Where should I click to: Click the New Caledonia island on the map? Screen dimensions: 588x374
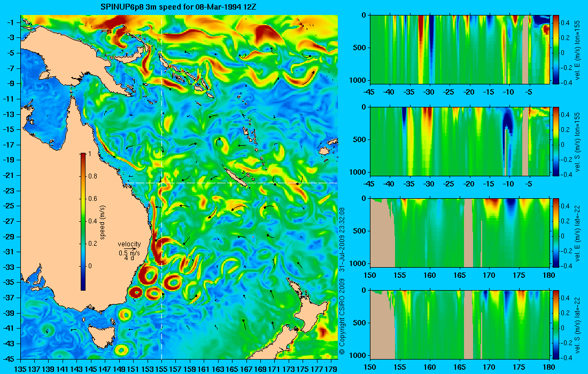(x=236, y=177)
